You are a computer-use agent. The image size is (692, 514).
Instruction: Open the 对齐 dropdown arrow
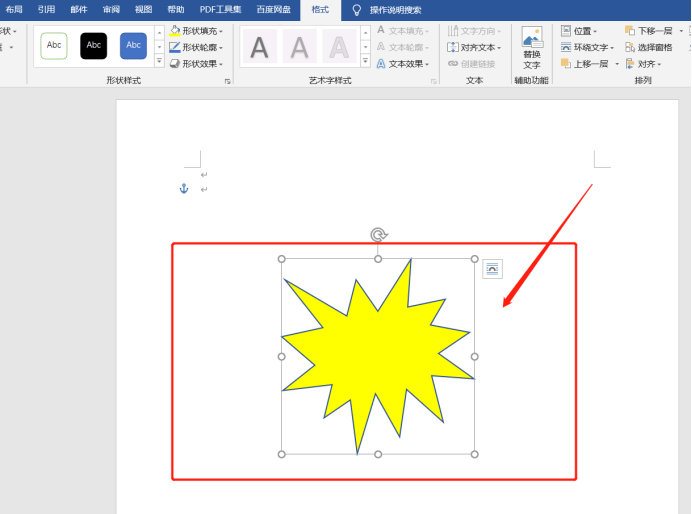tap(659, 64)
